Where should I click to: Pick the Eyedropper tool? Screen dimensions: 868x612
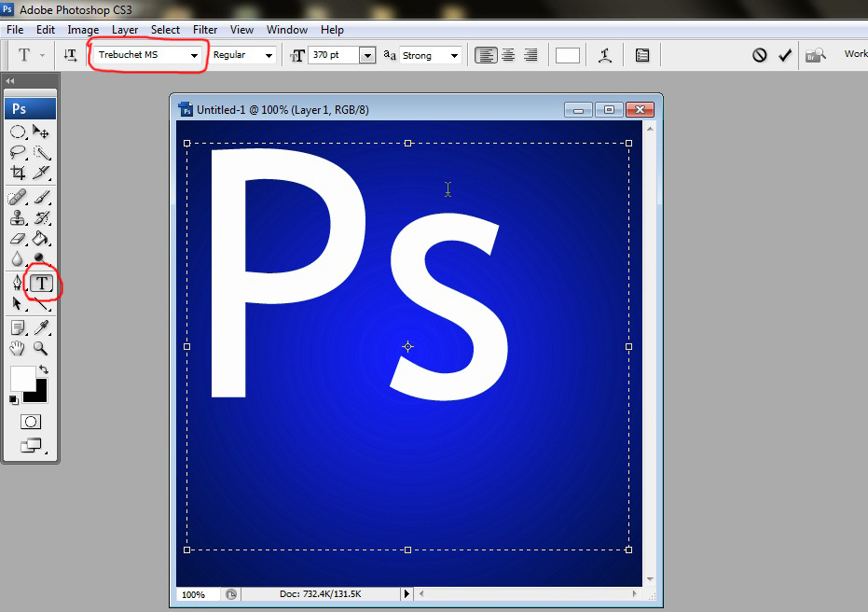tap(41, 327)
